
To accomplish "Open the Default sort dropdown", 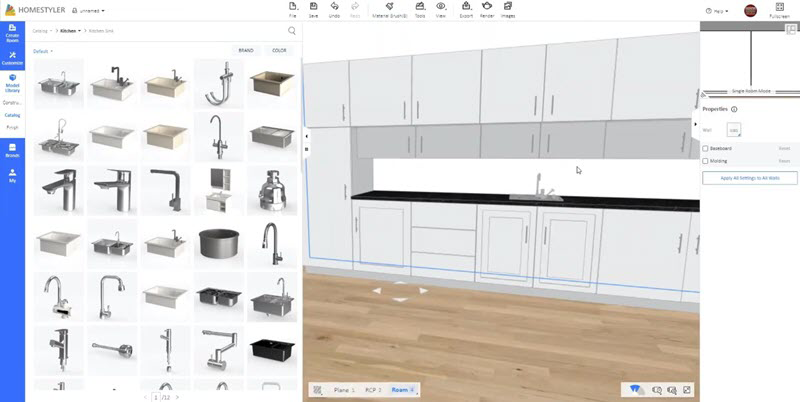I will pos(43,50).
